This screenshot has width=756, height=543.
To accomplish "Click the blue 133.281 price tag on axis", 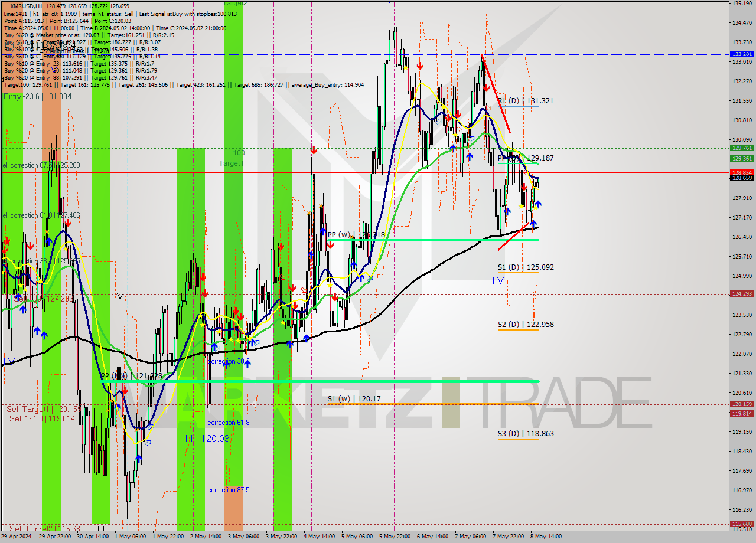I will [x=742, y=54].
